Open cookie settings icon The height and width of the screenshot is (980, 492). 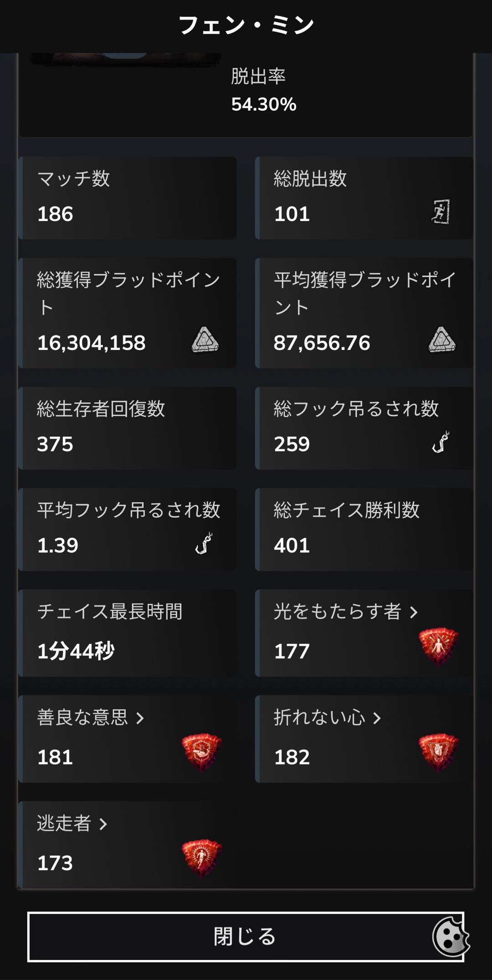pyautogui.click(x=450, y=936)
